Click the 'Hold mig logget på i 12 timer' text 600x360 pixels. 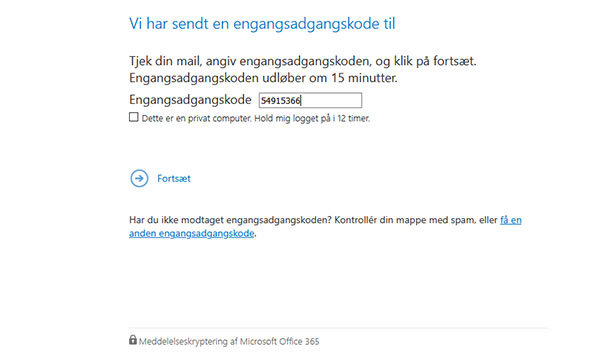pos(312,118)
